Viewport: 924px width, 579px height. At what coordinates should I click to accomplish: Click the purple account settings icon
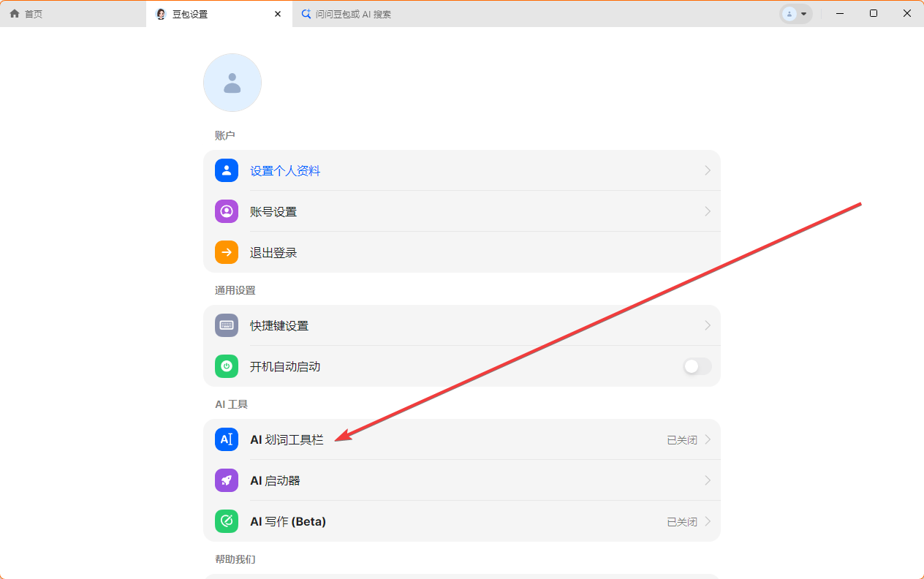pos(227,211)
